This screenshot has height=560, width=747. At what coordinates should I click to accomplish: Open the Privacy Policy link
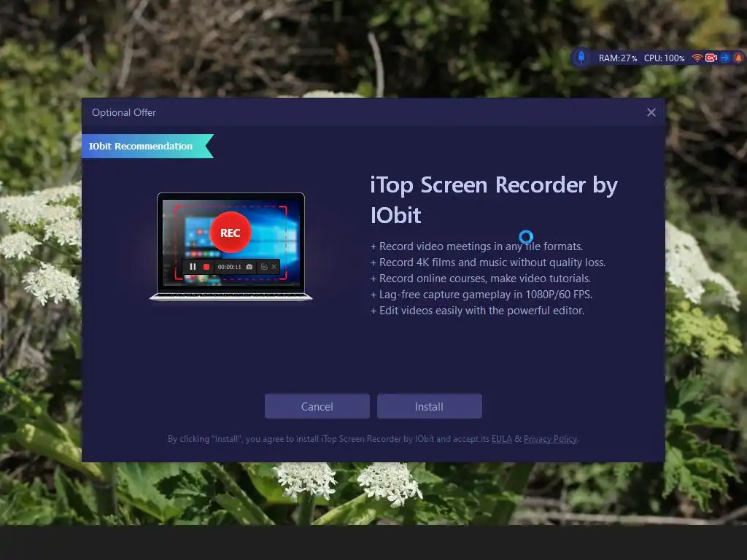pos(550,439)
